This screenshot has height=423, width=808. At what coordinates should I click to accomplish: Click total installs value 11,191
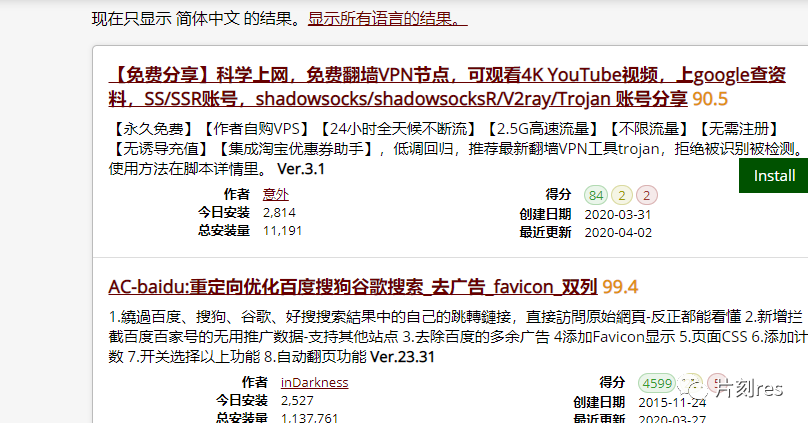tap(282, 230)
